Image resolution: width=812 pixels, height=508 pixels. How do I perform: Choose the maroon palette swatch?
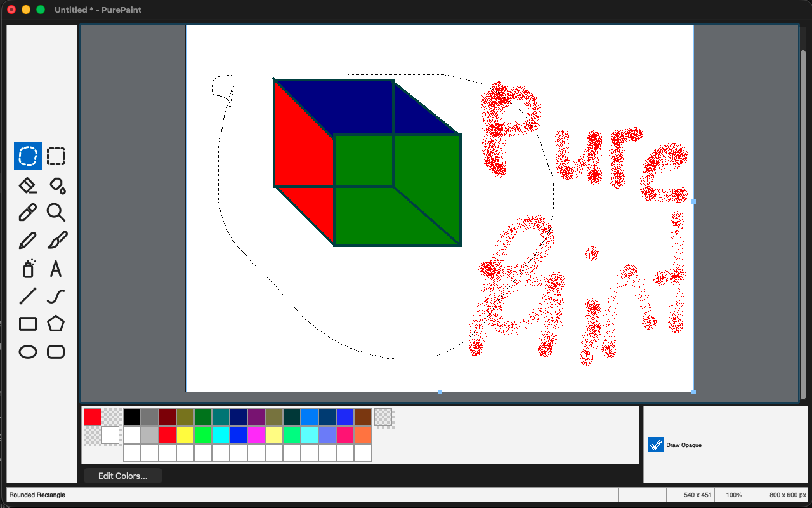point(167,417)
